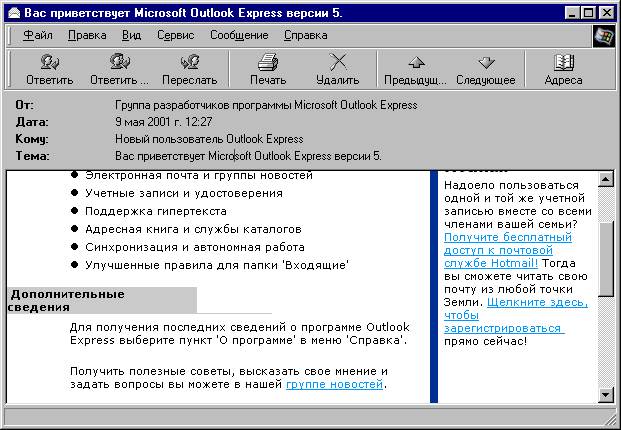
Task: Click the sender text 'Группа разработчиков программы Microsoft Outlook Express'
Action: [x=266, y=105]
